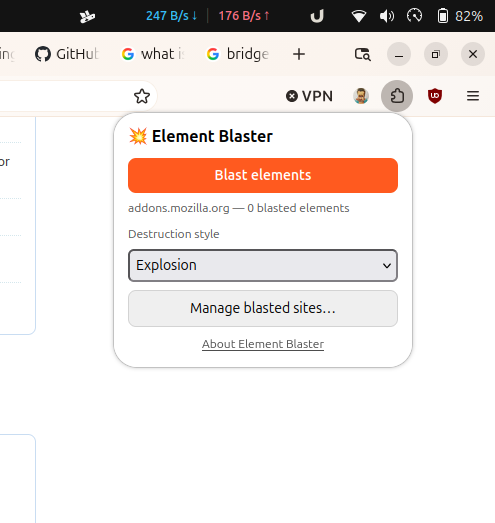Click the extensions puzzle-piece icon

click(x=397, y=96)
